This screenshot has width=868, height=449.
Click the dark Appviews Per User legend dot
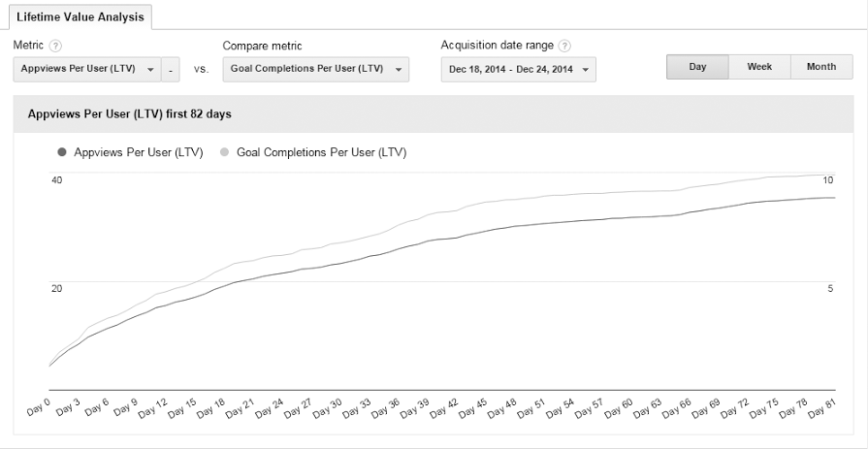[63, 152]
